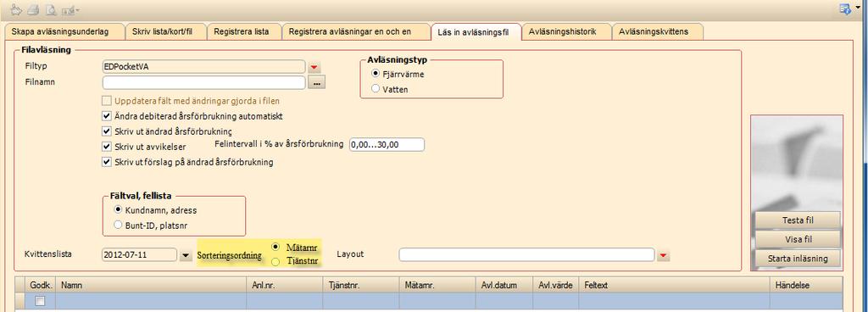The image size is (868, 312).
Task: Switch to the Avläsningshistorik tab
Action: click(x=566, y=32)
